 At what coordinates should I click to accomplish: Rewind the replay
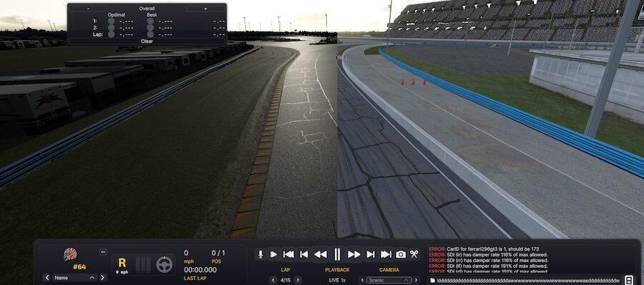(321, 254)
